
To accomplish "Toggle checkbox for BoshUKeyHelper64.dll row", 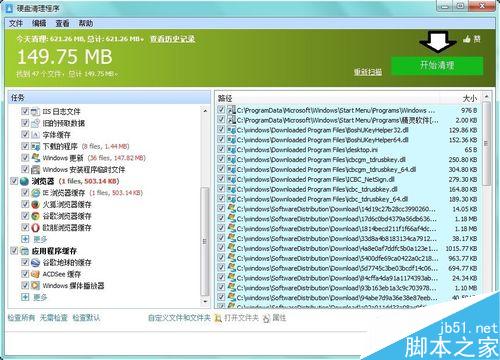I will (x=221, y=139).
